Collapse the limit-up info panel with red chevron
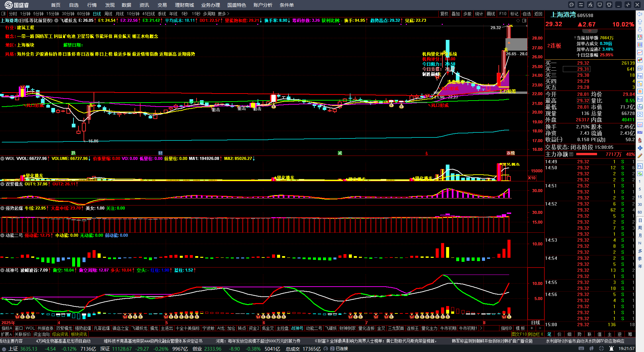The height and width of the screenshot is (352, 644). (590, 31)
